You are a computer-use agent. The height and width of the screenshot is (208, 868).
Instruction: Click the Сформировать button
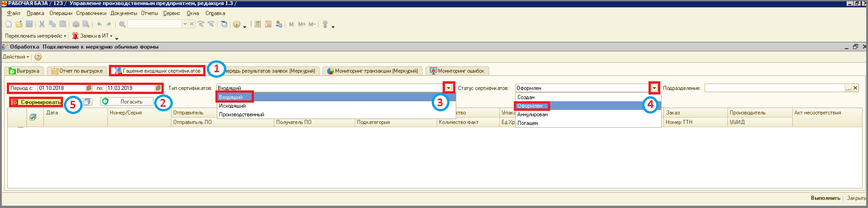pos(36,102)
